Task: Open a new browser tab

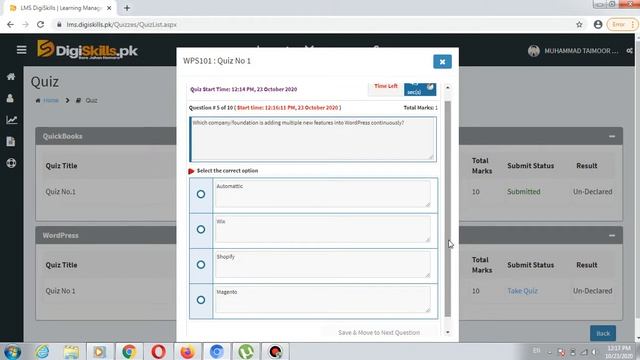Action: [x=127, y=8]
